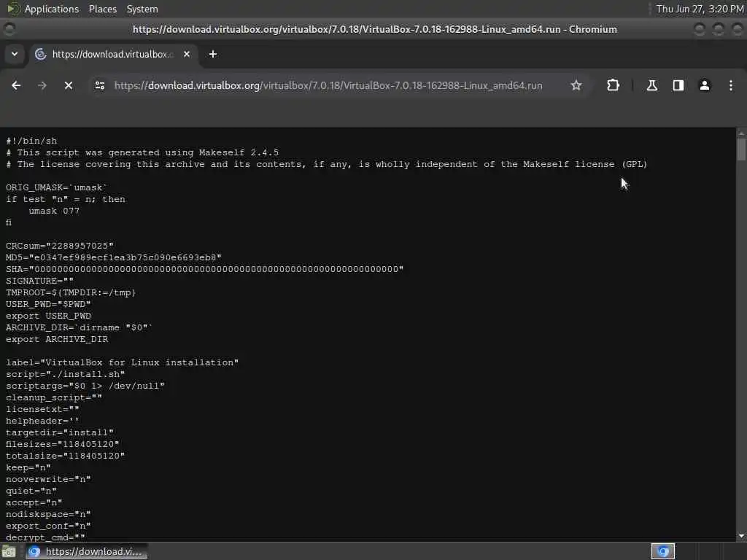Click label="VirtualBox for Linux installation" line
This screenshot has width=747, height=560.
tap(122, 362)
